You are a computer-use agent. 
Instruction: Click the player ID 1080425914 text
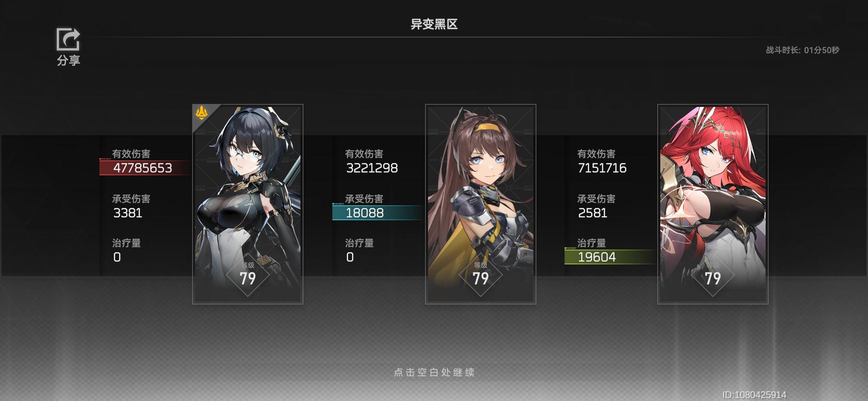pyautogui.click(x=754, y=395)
